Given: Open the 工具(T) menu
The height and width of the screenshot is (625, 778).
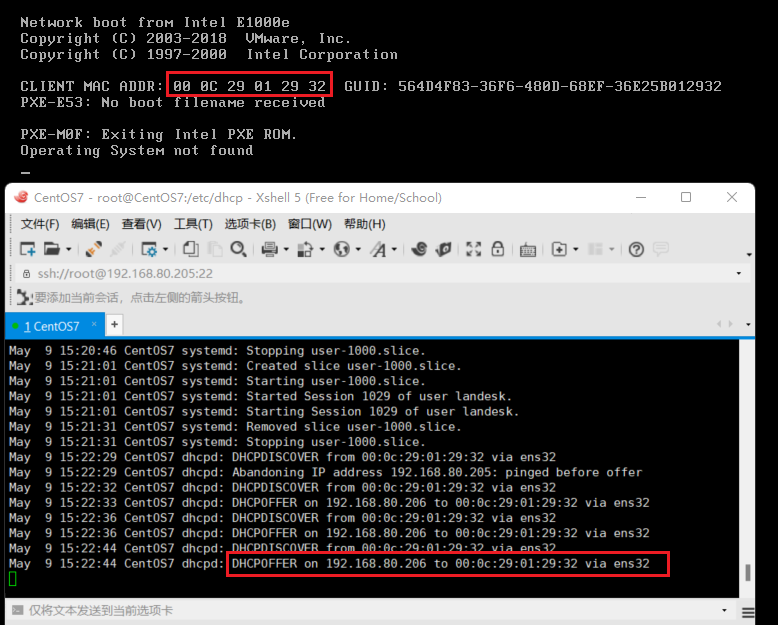Looking at the screenshot, I should (x=193, y=224).
